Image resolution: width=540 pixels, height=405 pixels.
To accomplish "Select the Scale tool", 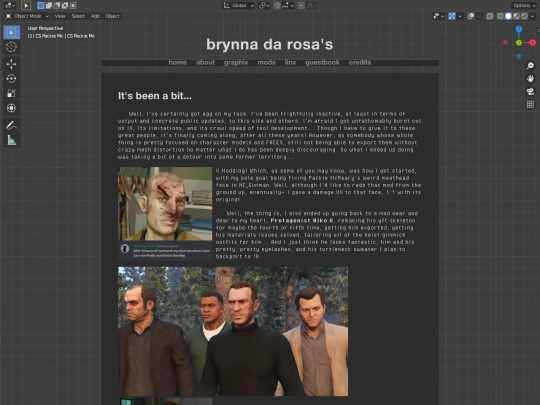I will point(11,93).
